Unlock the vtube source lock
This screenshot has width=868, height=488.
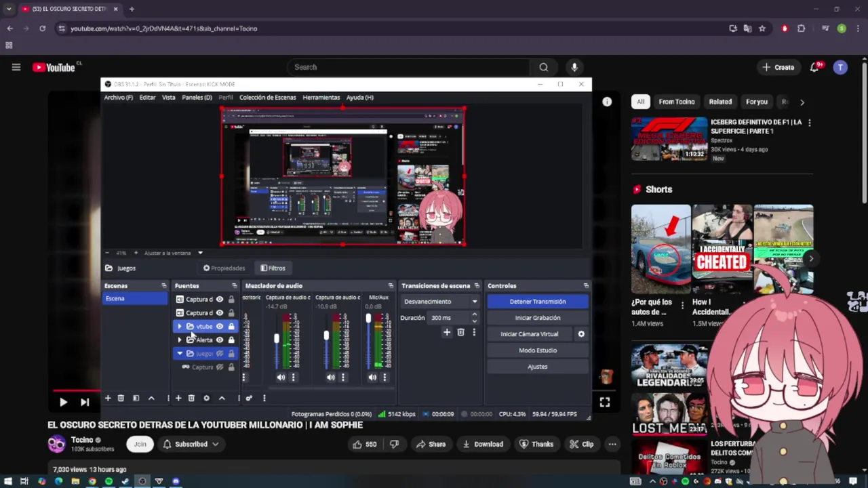231,327
